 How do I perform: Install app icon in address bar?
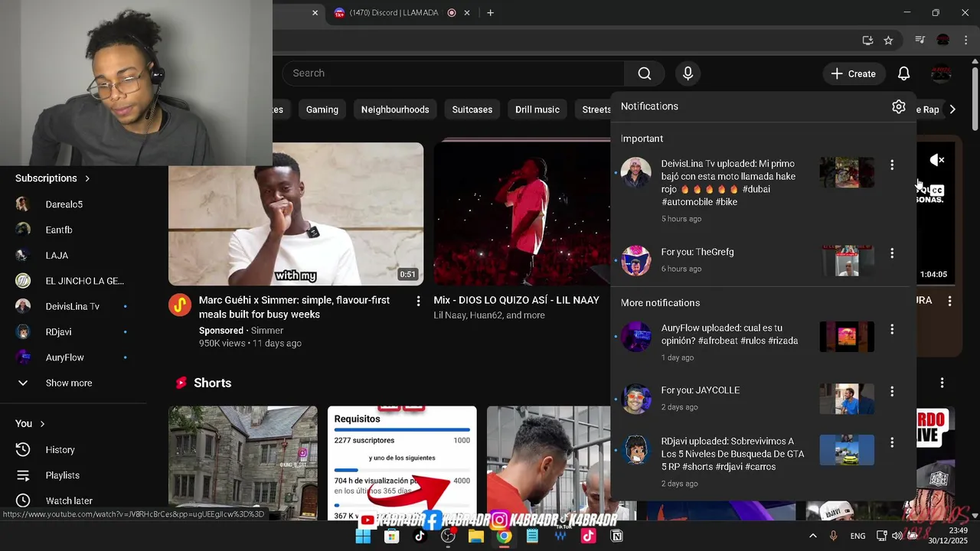(867, 41)
